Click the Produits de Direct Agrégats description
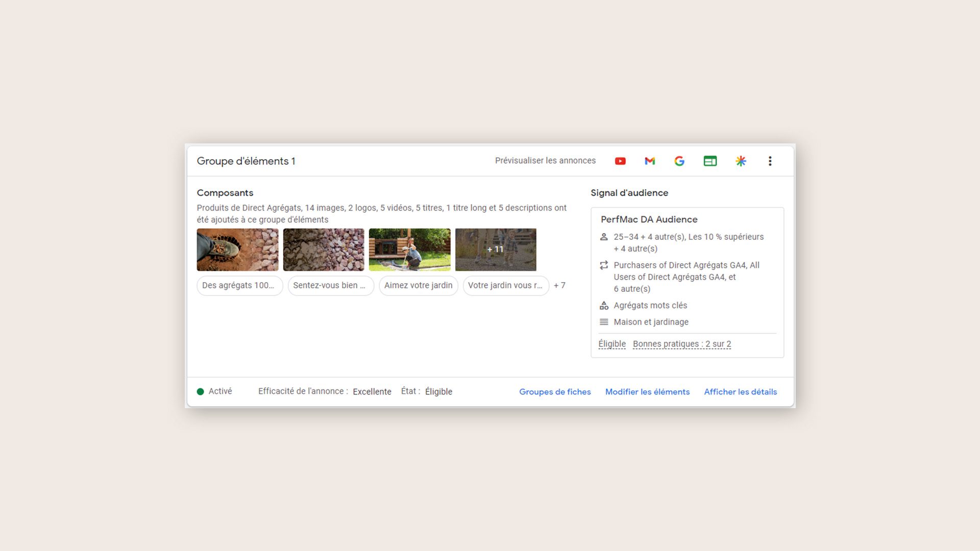Viewport: 980px width, 551px height. [382, 214]
